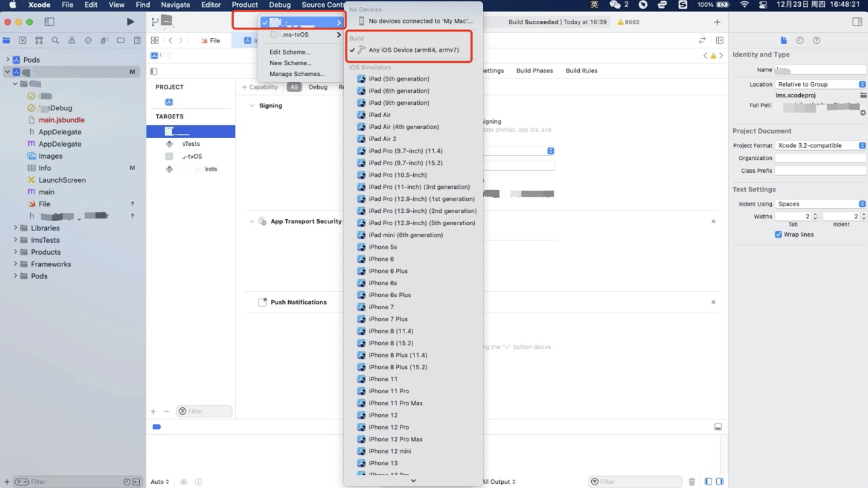This screenshot has height=488, width=868.
Task: Select the File inspector icon
Action: 783,40
